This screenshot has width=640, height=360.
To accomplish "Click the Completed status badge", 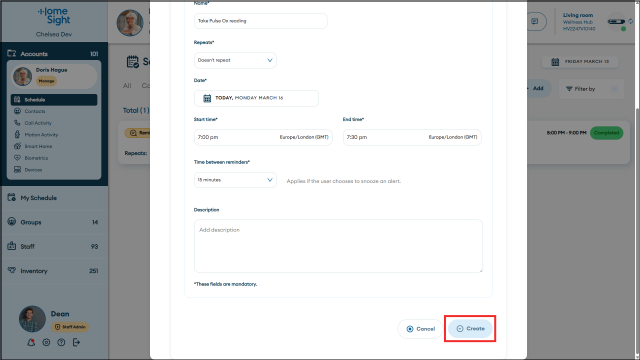I will [606, 133].
